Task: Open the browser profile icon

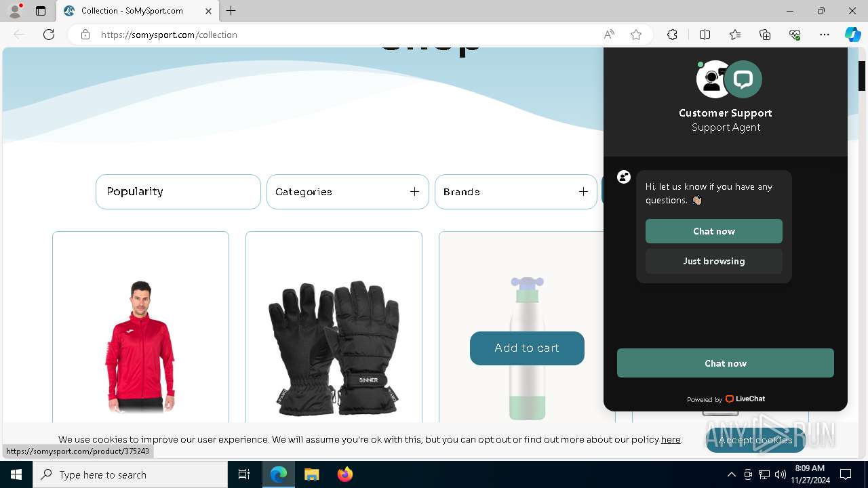Action: pos(15,11)
